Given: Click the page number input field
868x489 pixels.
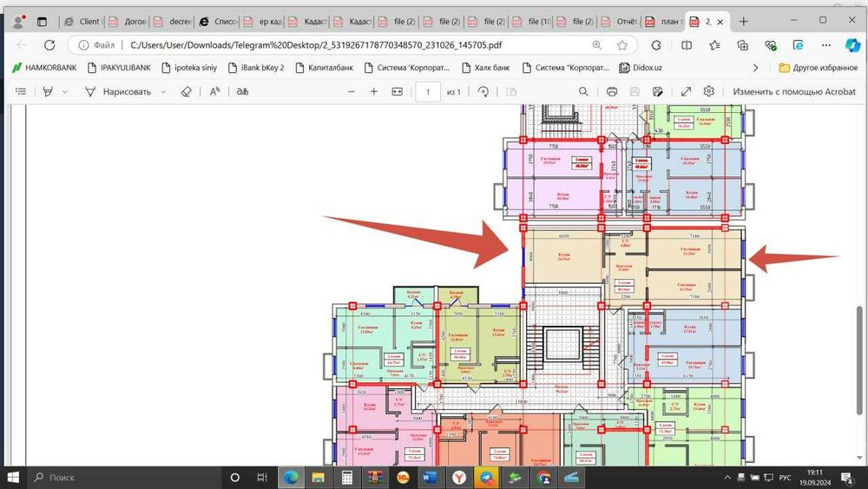Looking at the screenshot, I should pos(427,91).
